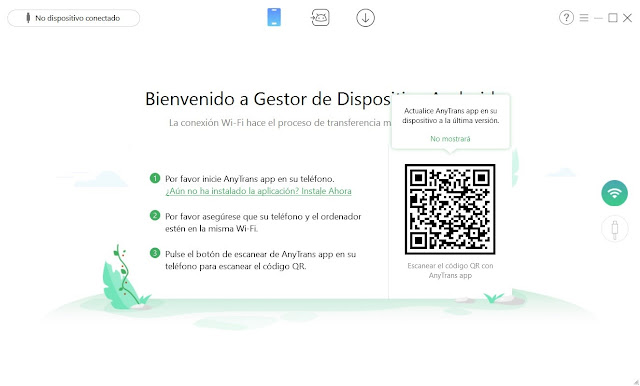Click the 'Actualice AnyTrans app' tooltip message
The width and height of the screenshot is (640, 386).
pyautogui.click(x=451, y=115)
